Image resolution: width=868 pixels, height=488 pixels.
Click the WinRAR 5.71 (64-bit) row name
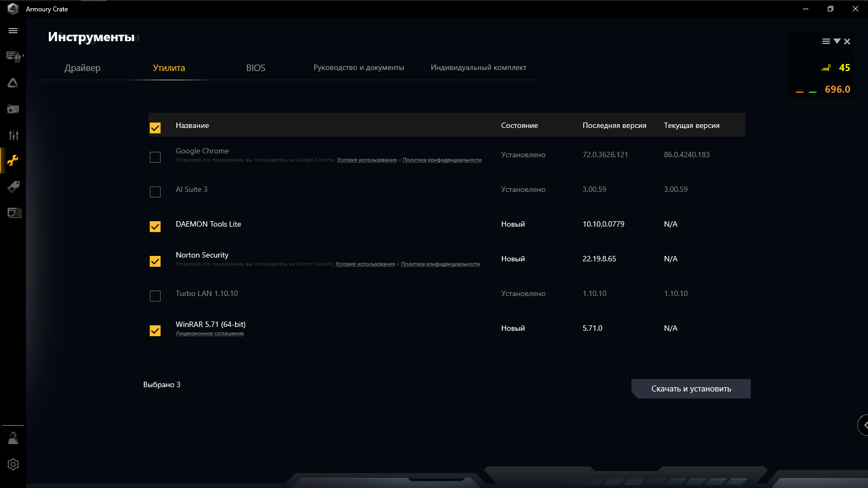[x=210, y=324]
